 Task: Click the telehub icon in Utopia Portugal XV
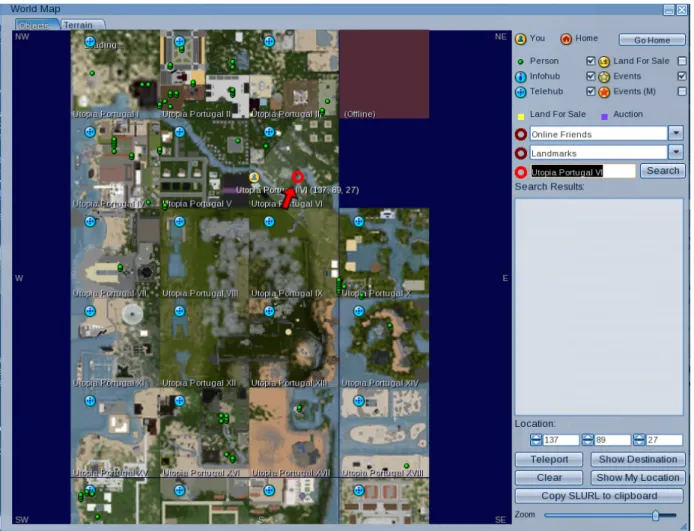tap(90, 401)
